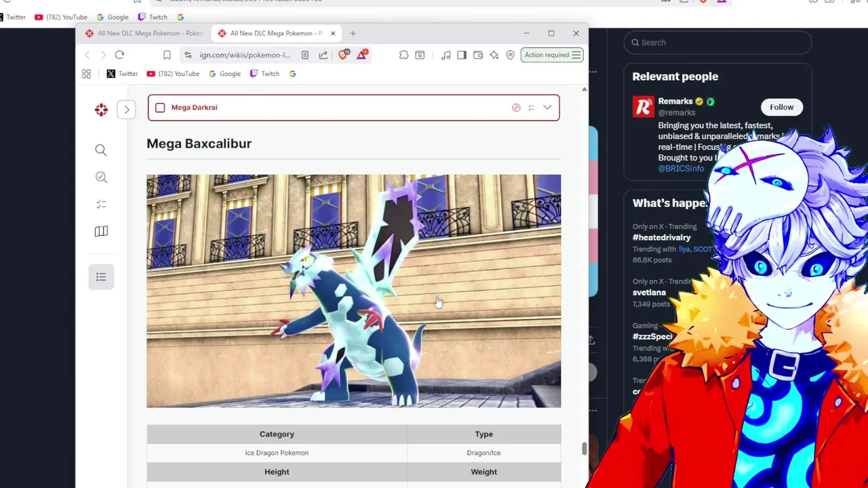Open the checklists icon in IGN sidebar
Screen dimensions: 868x488
(x=101, y=204)
